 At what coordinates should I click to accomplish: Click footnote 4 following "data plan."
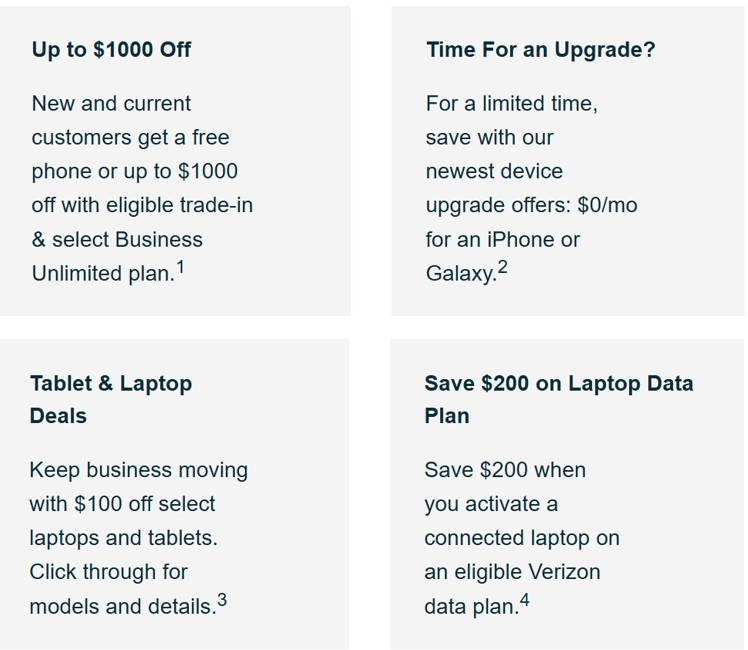pyautogui.click(x=524, y=601)
